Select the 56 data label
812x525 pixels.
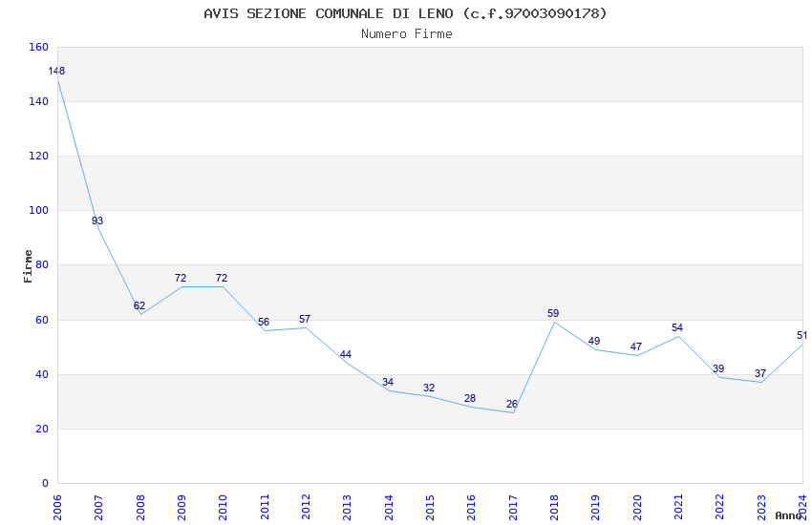pos(264,323)
